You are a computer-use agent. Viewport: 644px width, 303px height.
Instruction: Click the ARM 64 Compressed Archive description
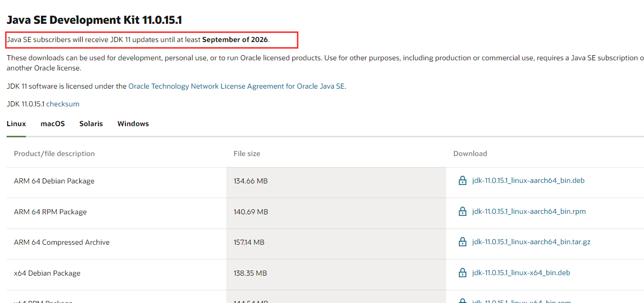(61, 242)
